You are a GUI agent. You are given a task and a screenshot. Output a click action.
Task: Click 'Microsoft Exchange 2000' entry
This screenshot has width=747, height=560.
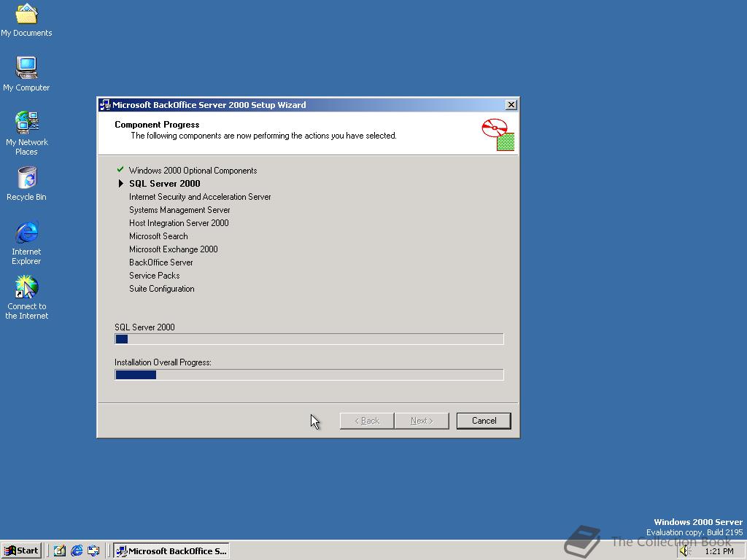pos(173,249)
